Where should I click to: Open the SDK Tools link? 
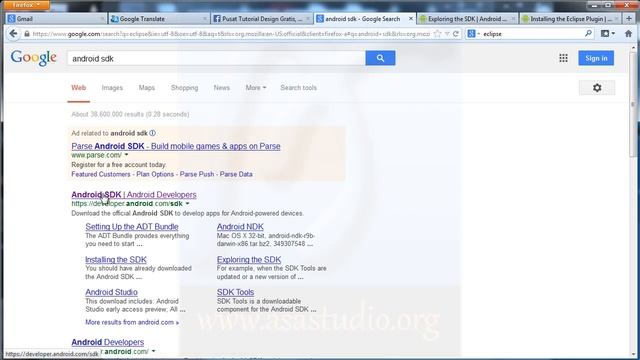(x=236, y=292)
